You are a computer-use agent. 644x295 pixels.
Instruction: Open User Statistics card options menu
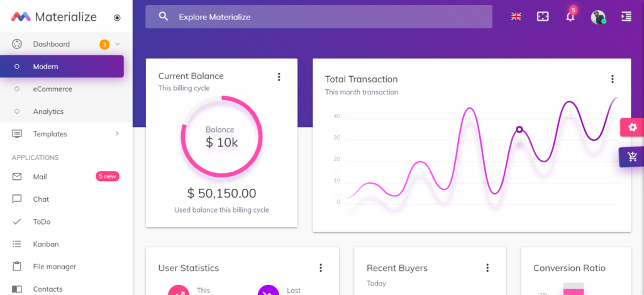click(x=321, y=268)
